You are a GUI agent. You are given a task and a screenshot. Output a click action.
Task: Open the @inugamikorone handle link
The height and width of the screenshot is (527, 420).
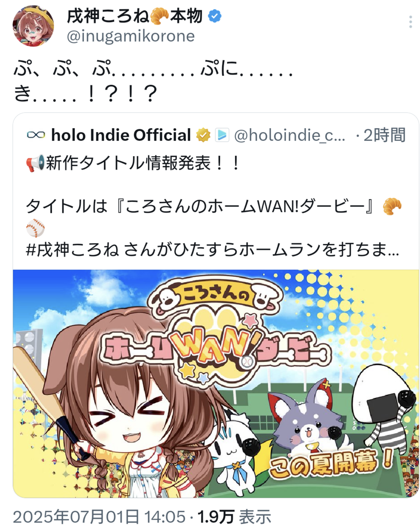click(x=131, y=36)
